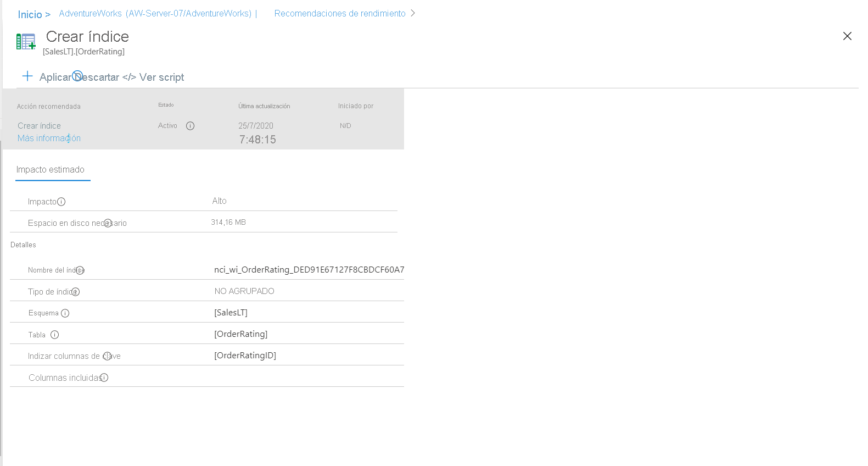This screenshot has width=868, height=466.
Task: Select the 25/7/2020 update date
Action: tap(256, 125)
